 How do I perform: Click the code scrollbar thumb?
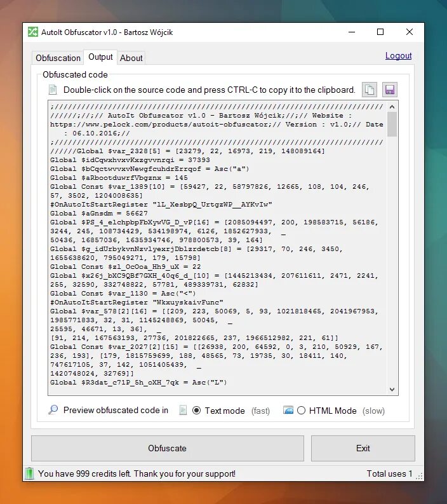coord(392,124)
